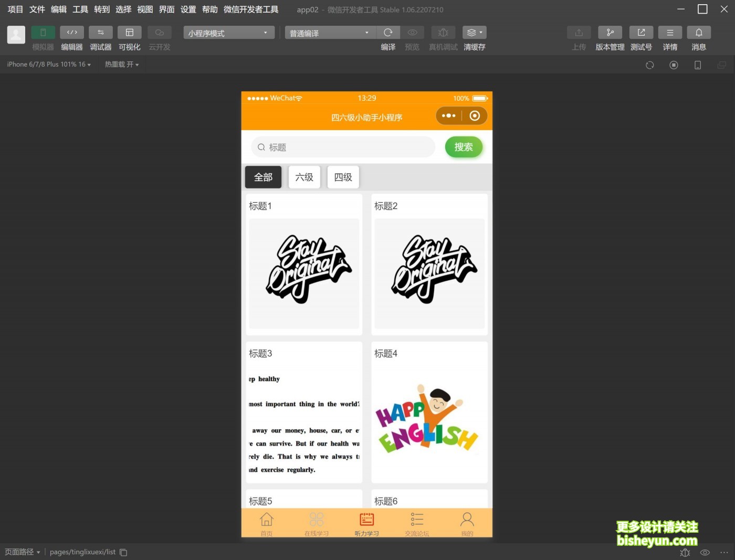This screenshot has height=560, width=735.
Task: Click the status bar debug bug icon
Action: coord(685,552)
